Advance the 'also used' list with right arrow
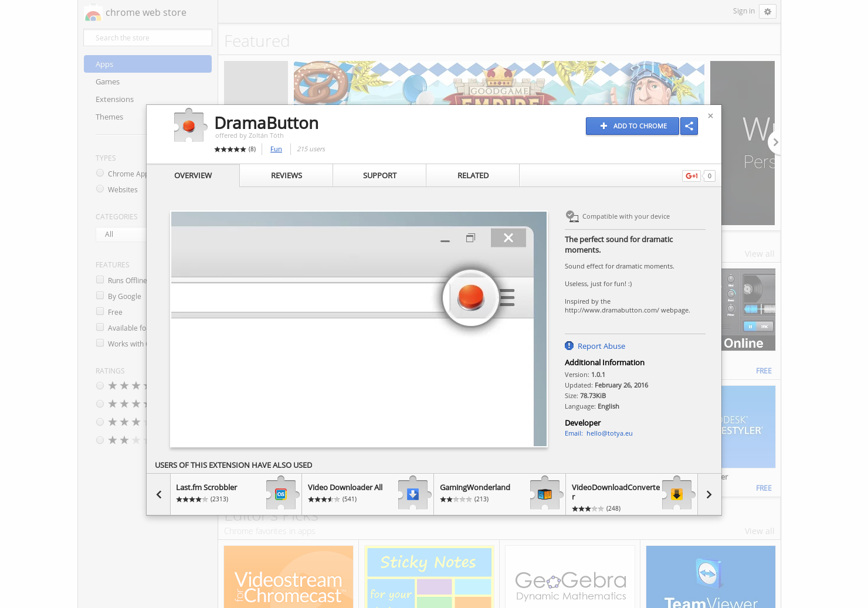Screen dimensions: 868x608 [x=709, y=494]
